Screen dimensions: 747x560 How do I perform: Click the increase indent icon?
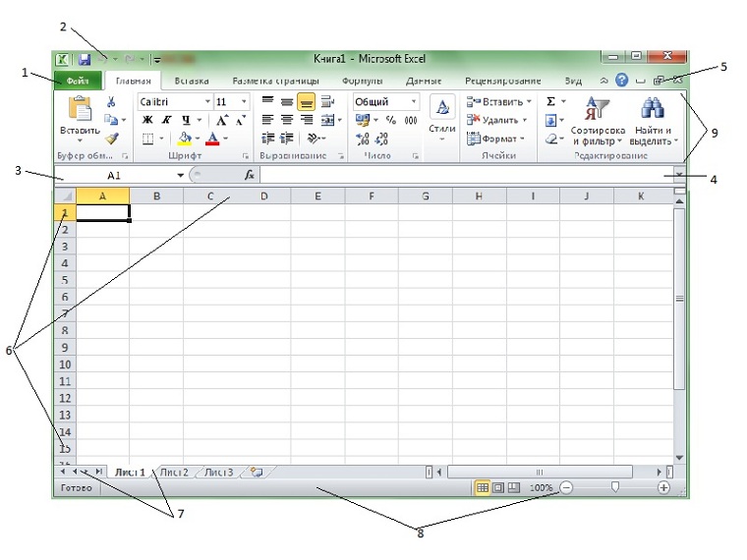tap(286, 139)
